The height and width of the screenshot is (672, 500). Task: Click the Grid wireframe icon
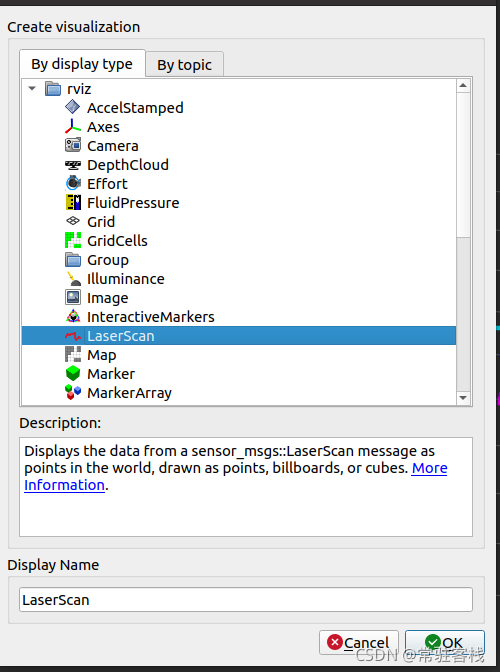[72, 221]
